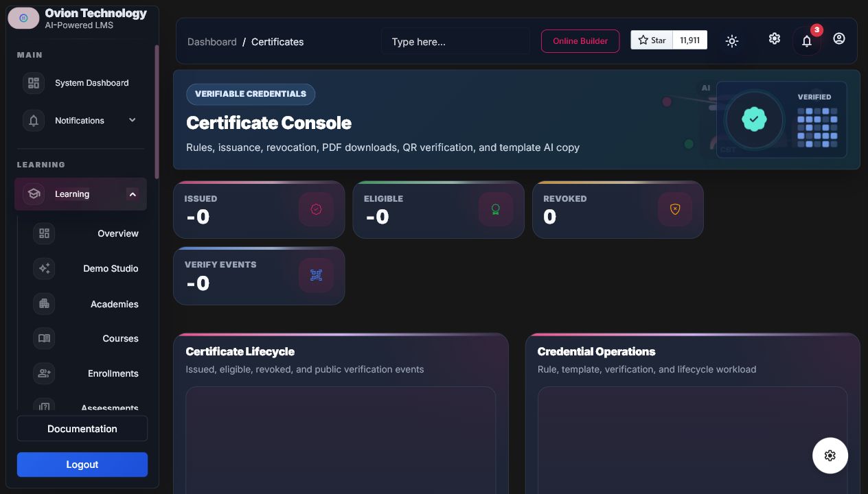The width and height of the screenshot is (868, 494).
Task: Click the Verify Events label
Action: pyautogui.click(x=220, y=264)
